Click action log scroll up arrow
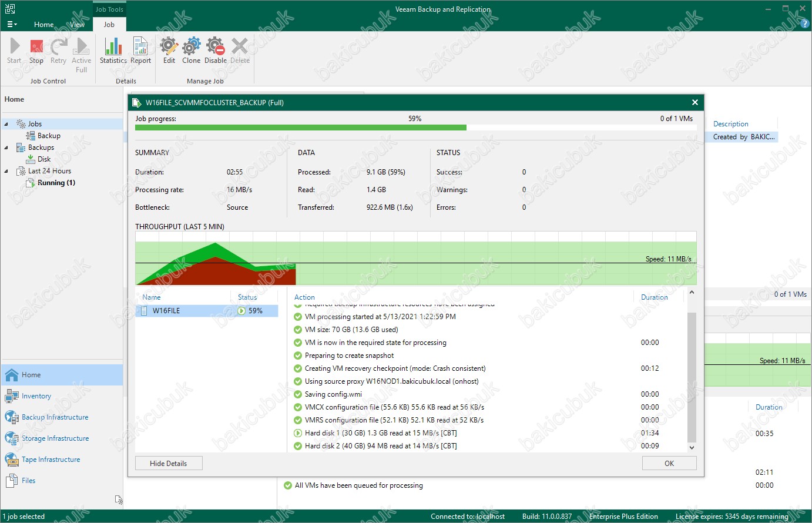 coord(692,292)
